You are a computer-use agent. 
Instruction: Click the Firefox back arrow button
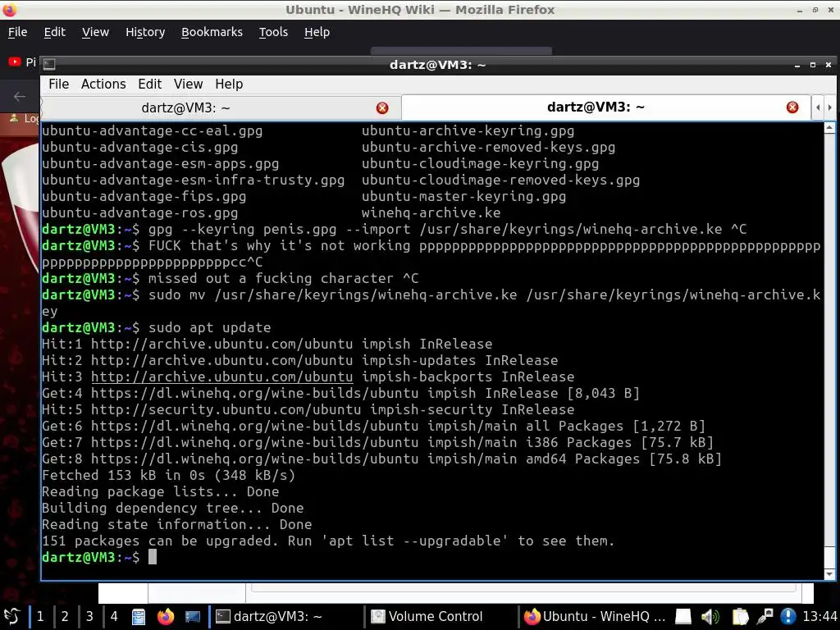tap(20, 97)
